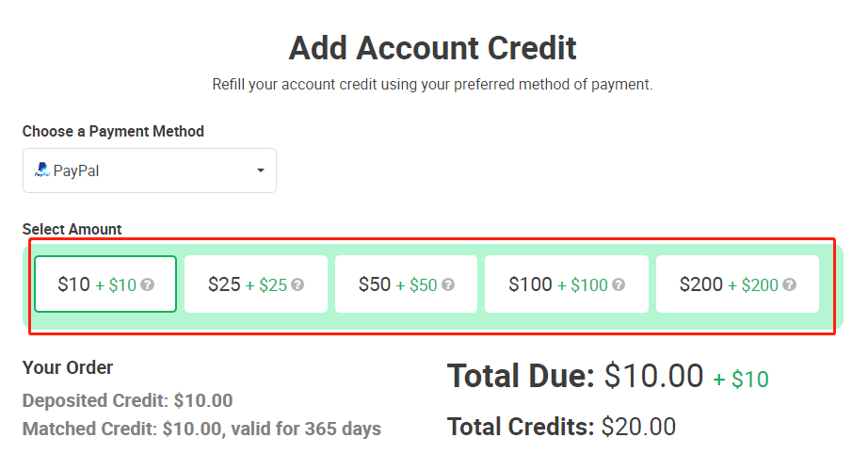Choose the $200 + $200 amount tile
Image resolution: width=868 pixels, height=454 pixels.
[x=738, y=284]
